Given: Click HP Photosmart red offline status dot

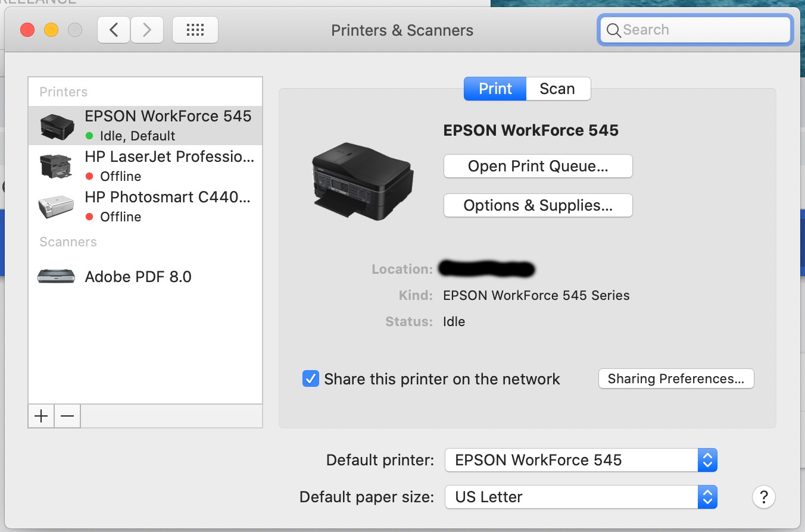Looking at the screenshot, I should (89, 217).
